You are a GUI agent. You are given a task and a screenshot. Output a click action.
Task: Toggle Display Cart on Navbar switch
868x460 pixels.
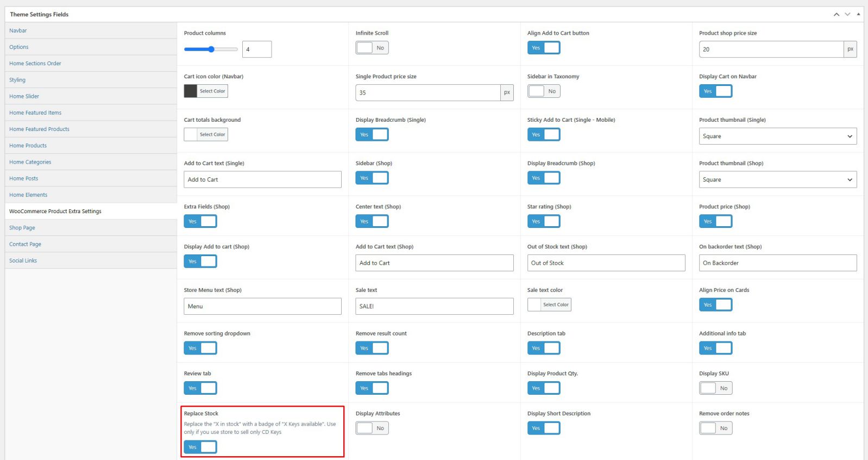coord(716,91)
